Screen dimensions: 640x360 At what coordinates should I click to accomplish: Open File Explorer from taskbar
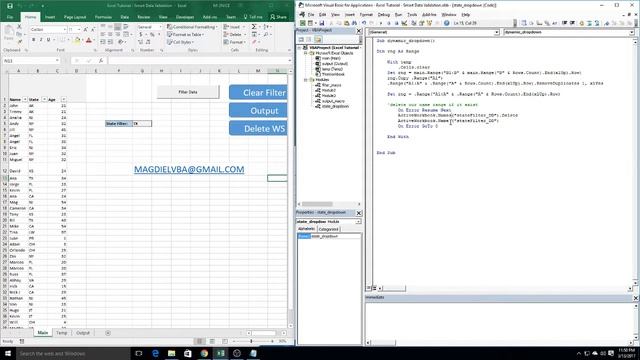pyautogui.click(x=171, y=353)
